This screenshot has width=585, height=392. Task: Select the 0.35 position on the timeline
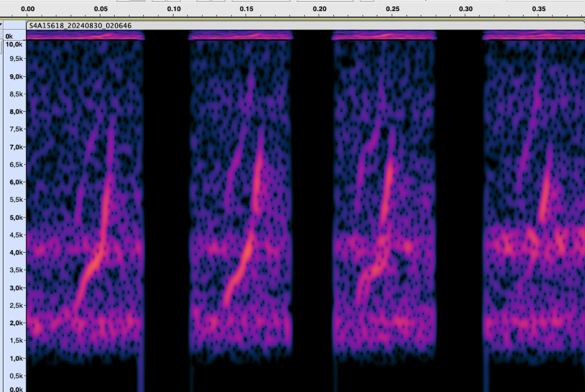[539, 9]
